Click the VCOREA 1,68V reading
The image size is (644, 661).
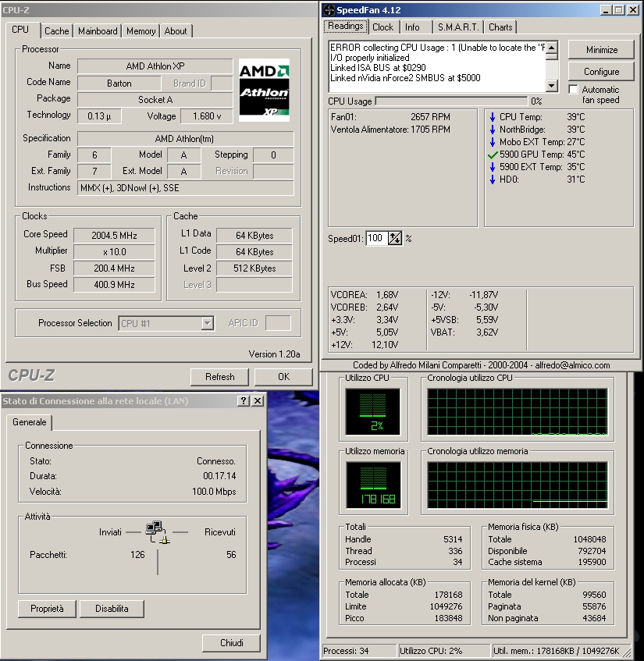coord(365,295)
